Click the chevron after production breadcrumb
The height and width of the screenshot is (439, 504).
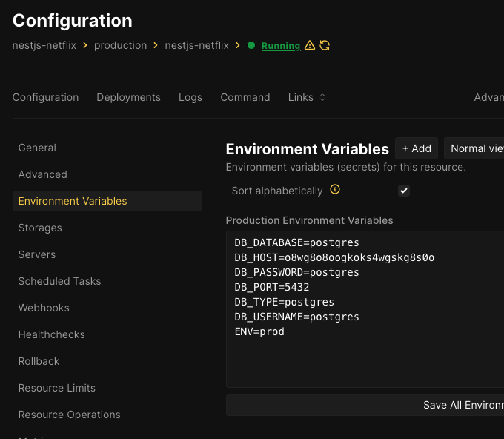click(156, 45)
